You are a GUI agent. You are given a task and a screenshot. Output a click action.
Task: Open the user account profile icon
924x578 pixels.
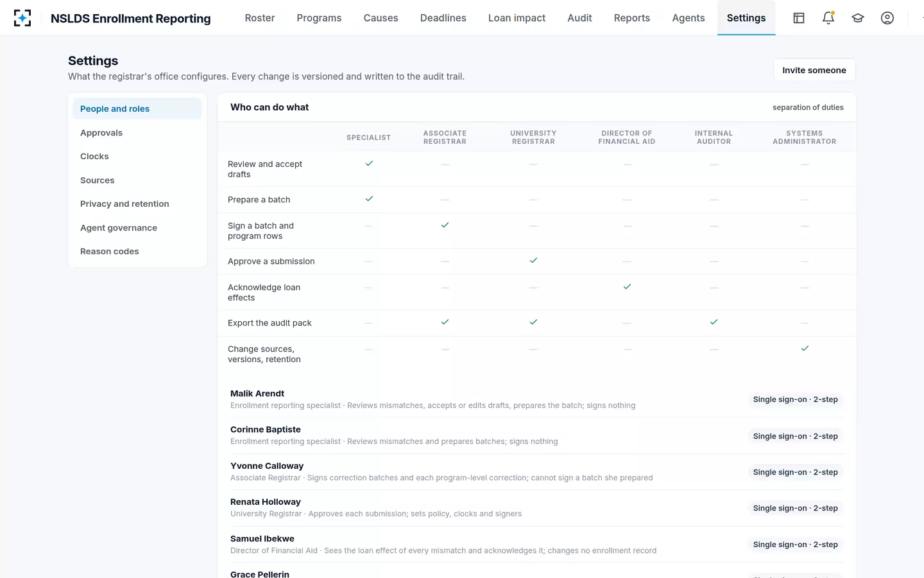tap(887, 18)
